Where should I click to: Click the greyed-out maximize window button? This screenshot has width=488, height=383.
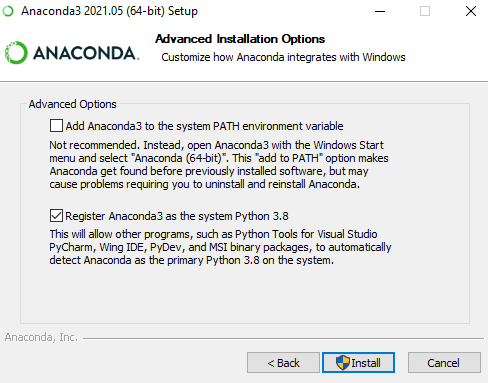(425, 11)
